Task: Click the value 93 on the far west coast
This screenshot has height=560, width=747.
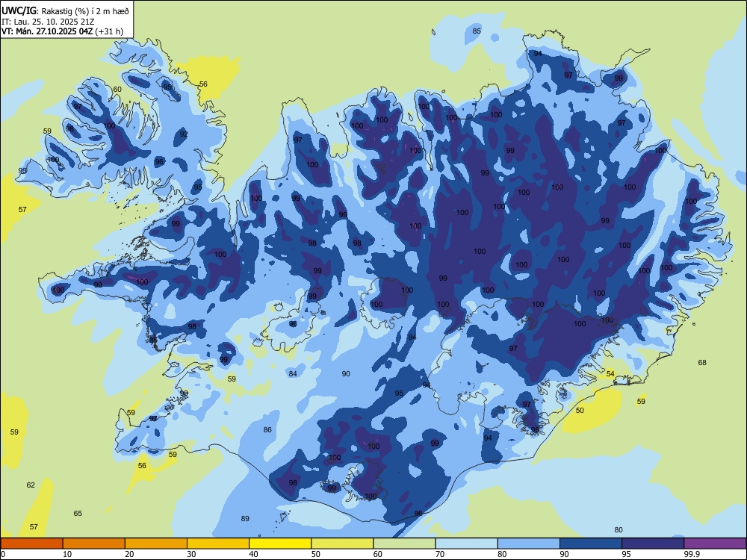Action: coord(22,170)
